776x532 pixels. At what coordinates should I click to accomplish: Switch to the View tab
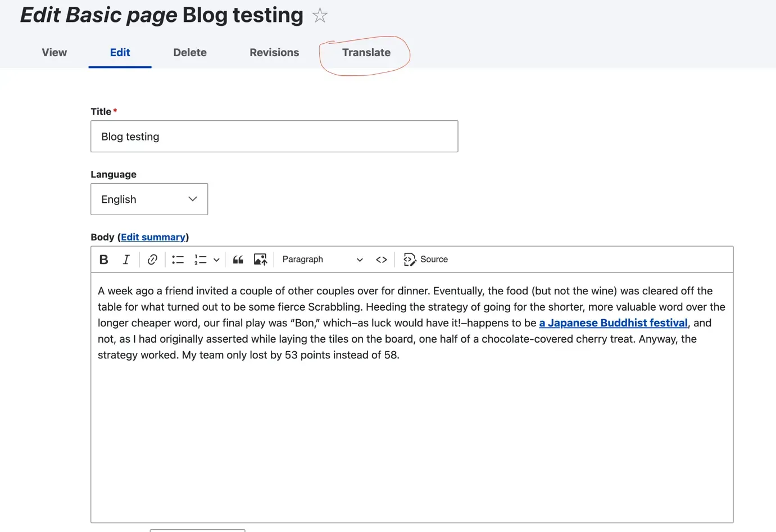[55, 53]
